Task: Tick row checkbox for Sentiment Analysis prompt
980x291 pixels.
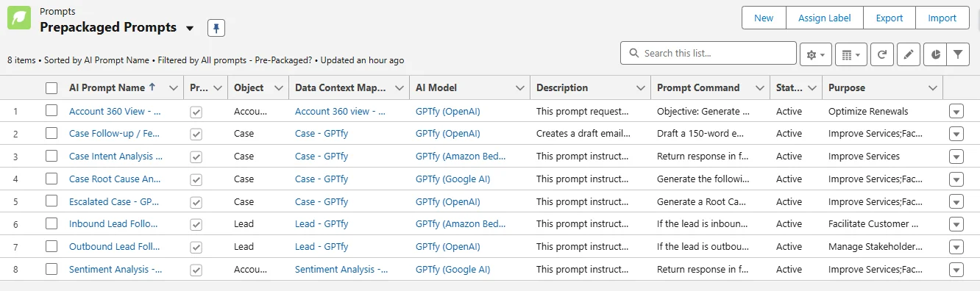Action: (x=52, y=270)
